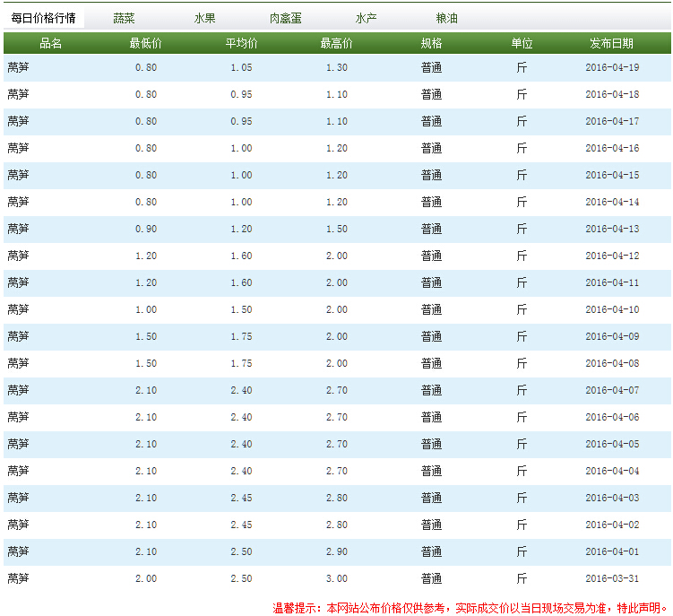673x616 pixels.
Task: Select the date 2016-03-31
Action: coord(612,578)
